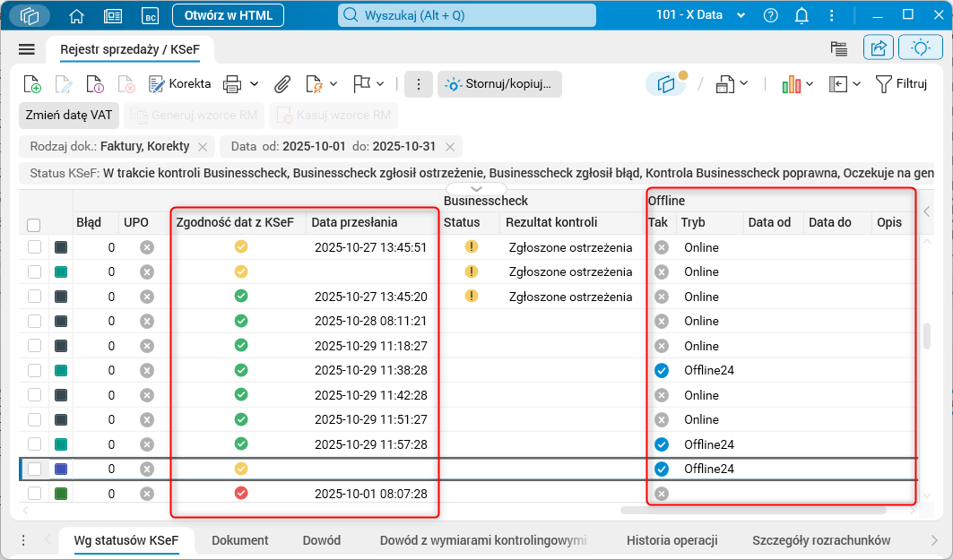Image resolution: width=953 pixels, height=560 pixels.
Task: Open title bar vertical dots menu
Action: pyautogui.click(x=831, y=16)
